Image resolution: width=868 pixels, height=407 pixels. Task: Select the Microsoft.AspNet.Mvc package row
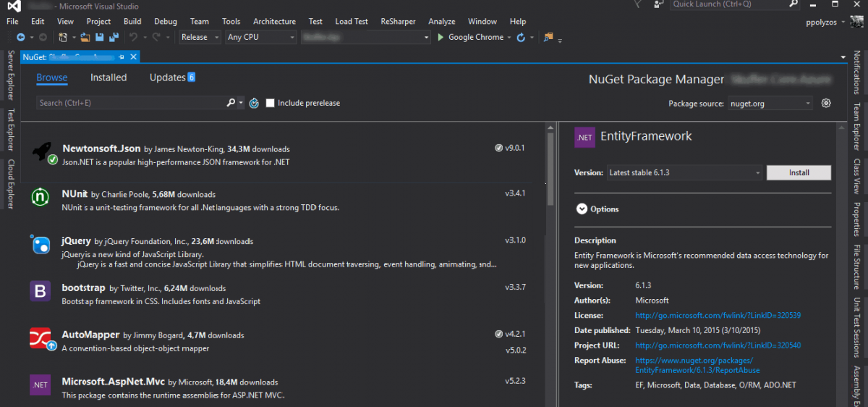283,388
